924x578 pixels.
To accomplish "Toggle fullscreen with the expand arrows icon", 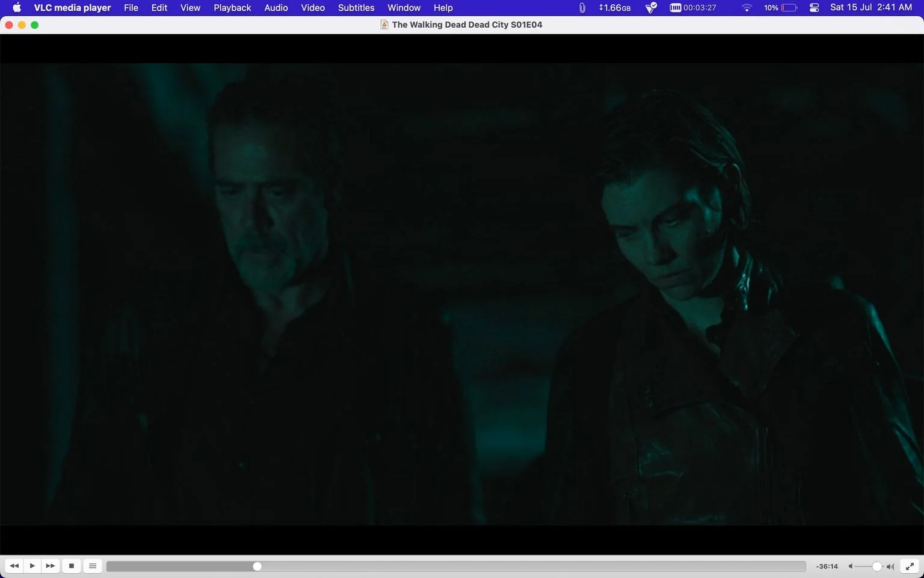I will coord(910,566).
